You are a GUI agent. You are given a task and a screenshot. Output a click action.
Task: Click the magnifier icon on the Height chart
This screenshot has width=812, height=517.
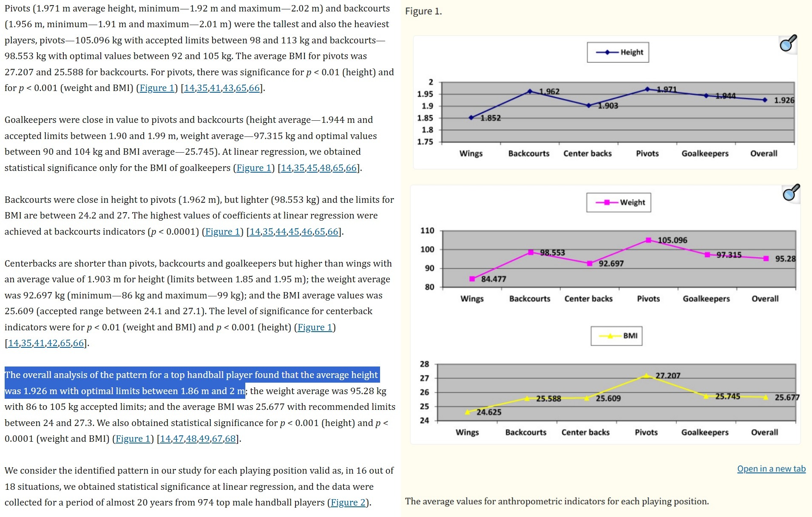pos(788,43)
